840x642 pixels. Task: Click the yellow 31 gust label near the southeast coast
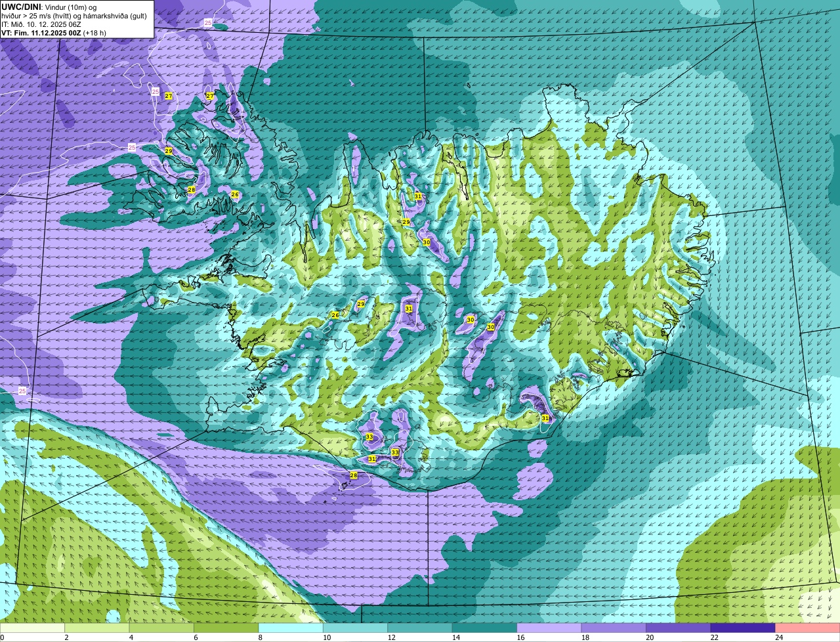tap(545, 418)
